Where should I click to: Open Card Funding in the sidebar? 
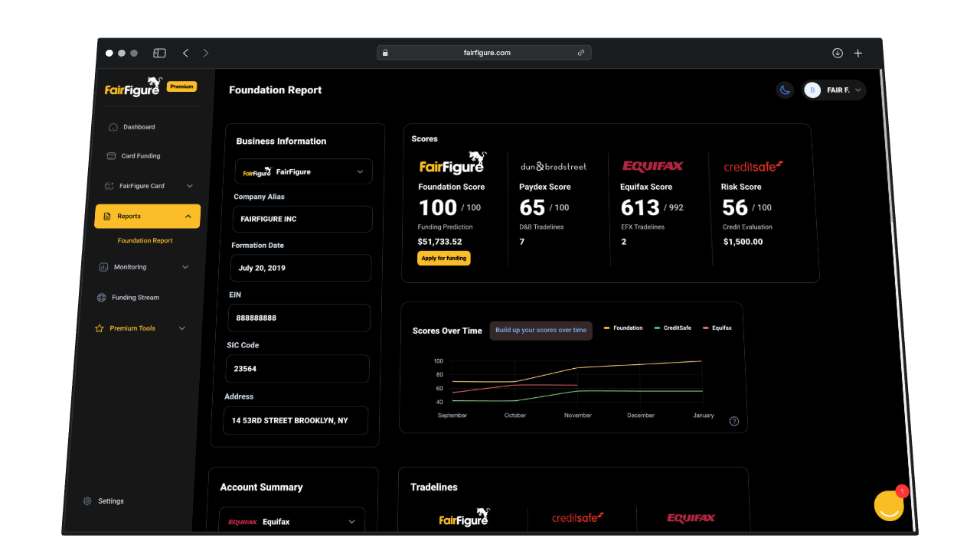point(141,156)
